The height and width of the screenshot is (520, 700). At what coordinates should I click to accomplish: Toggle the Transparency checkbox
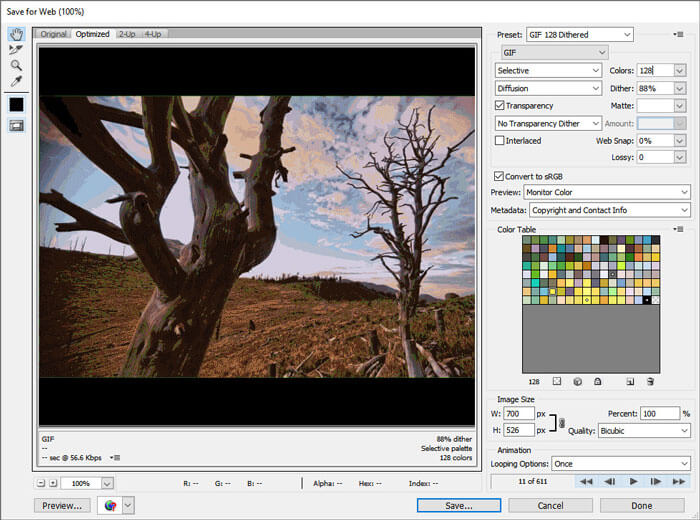(500, 105)
